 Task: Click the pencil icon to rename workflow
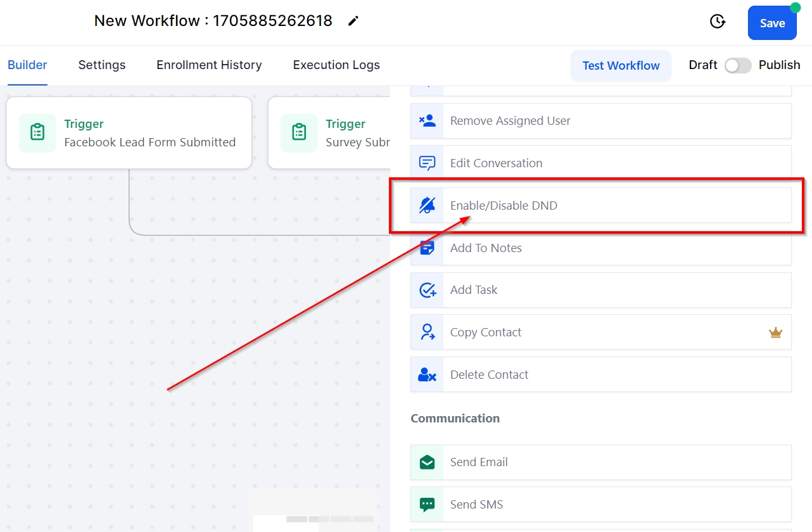[x=353, y=21]
